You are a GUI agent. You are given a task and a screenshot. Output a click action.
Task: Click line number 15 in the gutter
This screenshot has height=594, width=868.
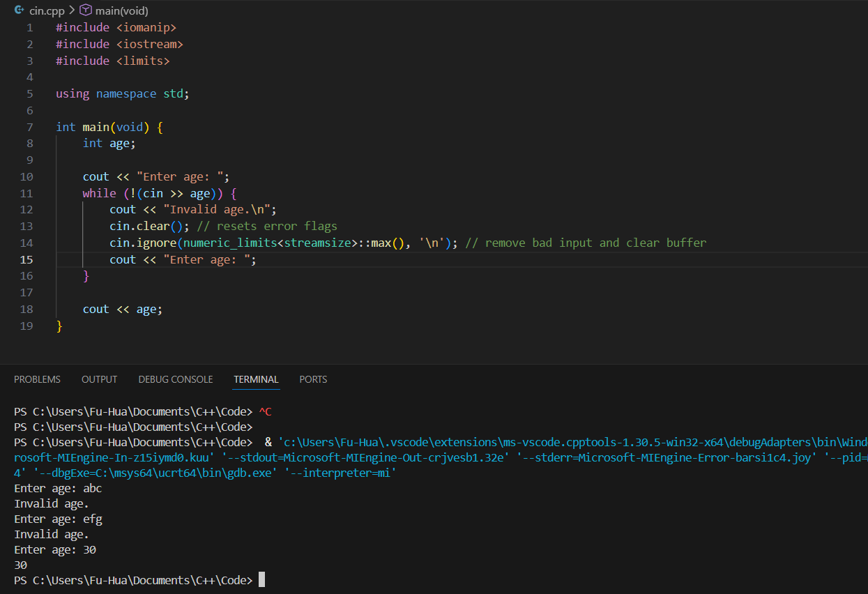tap(26, 259)
